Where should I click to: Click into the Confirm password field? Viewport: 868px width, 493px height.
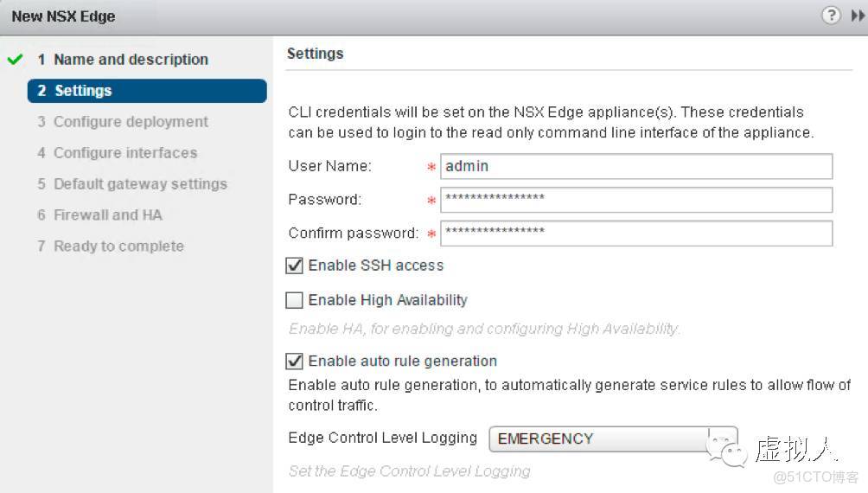tap(635, 233)
